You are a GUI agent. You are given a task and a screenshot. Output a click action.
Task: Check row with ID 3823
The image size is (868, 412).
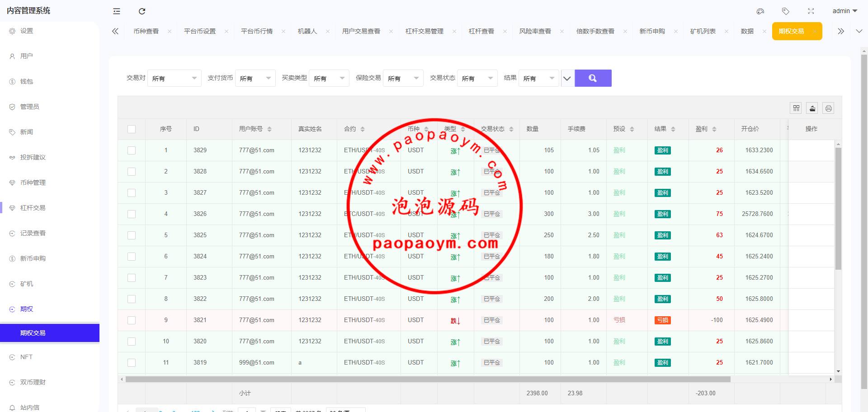point(132,278)
